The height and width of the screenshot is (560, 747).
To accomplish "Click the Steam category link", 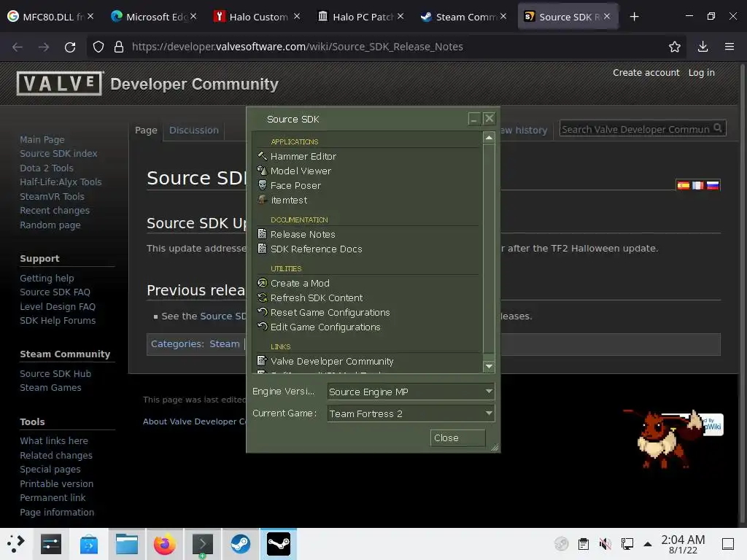I will click(225, 344).
